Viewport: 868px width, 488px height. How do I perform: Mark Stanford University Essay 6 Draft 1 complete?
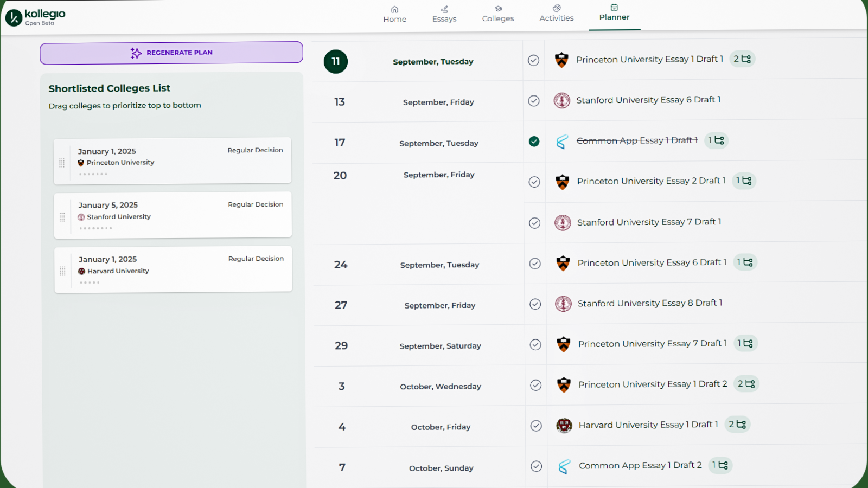click(533, 101)
